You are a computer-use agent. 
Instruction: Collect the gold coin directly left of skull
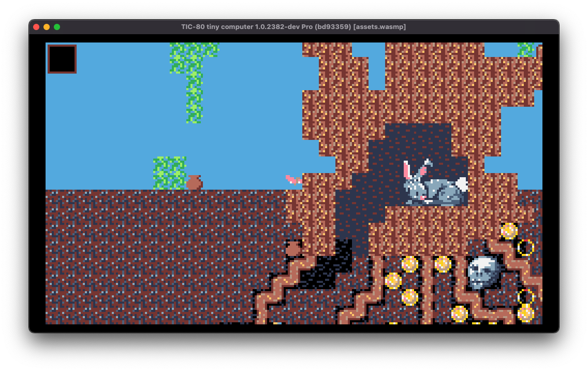443,264
